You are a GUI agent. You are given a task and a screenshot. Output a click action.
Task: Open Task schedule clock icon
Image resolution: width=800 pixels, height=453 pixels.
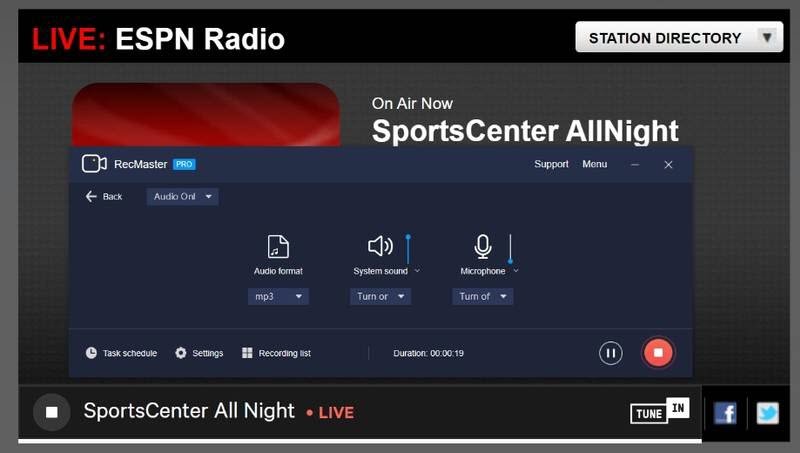(x=91, y=353)
